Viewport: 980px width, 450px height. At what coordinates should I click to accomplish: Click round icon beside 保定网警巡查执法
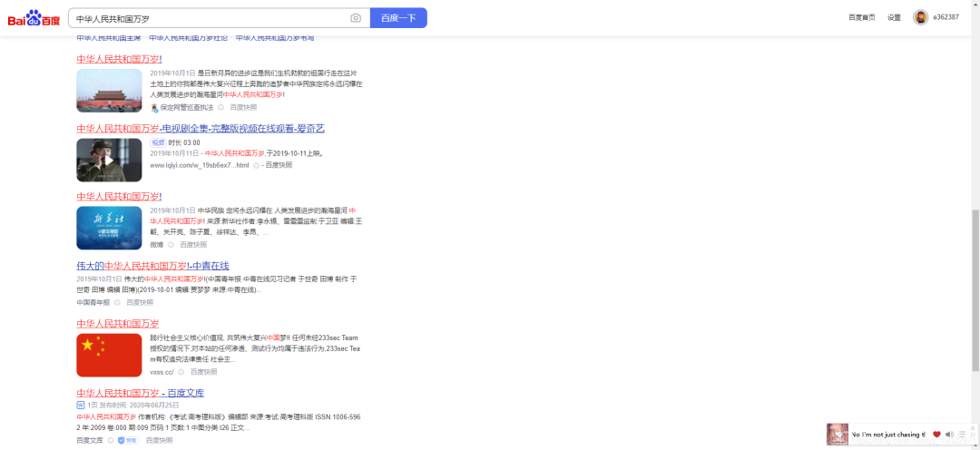tap(220, 107)
